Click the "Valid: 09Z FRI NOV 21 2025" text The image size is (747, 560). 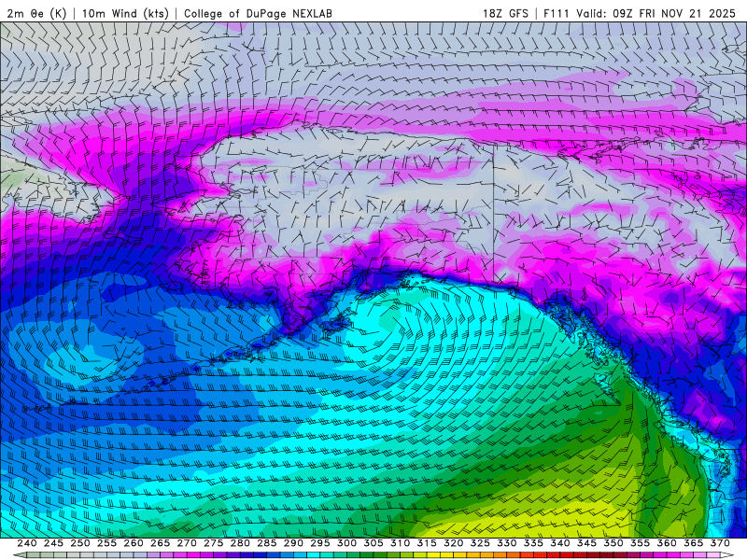[656, 13]
